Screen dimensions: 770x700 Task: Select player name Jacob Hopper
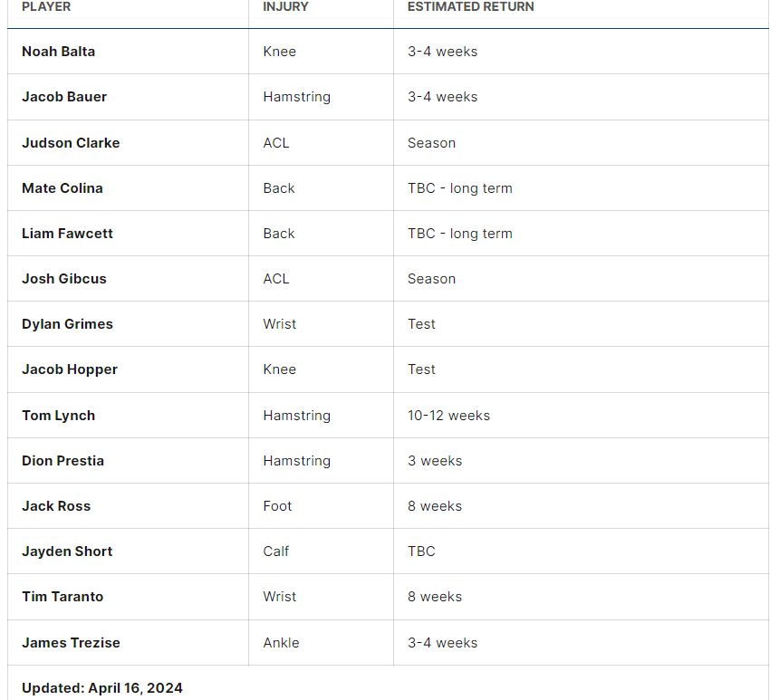[70, 369]
